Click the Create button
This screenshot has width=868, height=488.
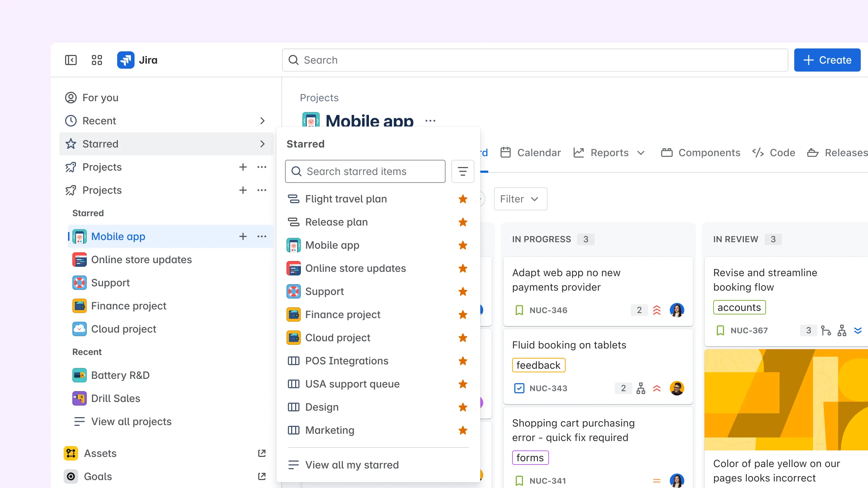point(827,60)
